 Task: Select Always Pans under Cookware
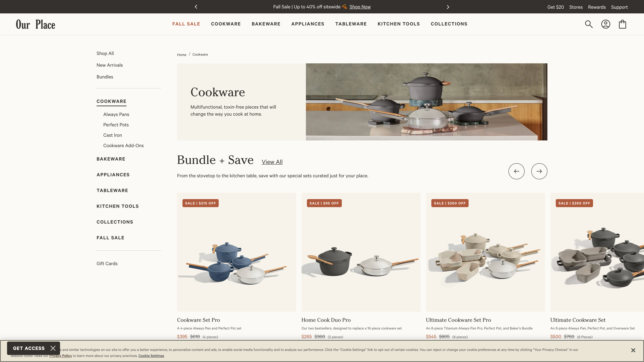tap(116, 114)
